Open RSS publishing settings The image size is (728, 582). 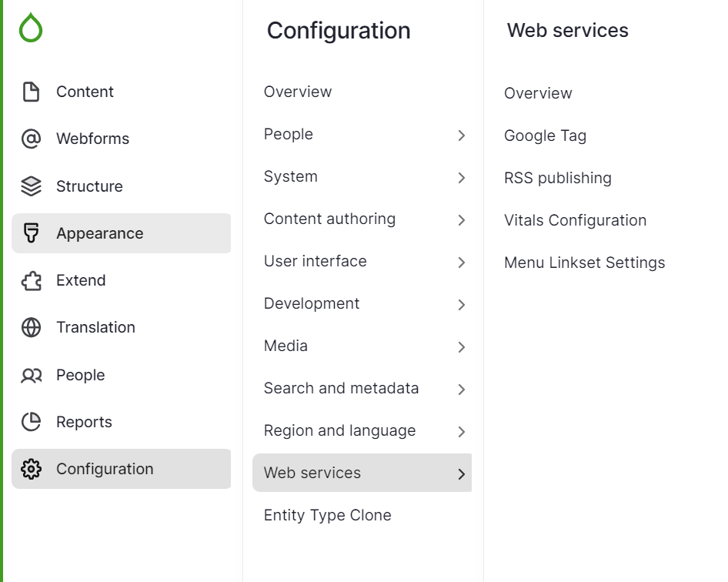(557, 178)
